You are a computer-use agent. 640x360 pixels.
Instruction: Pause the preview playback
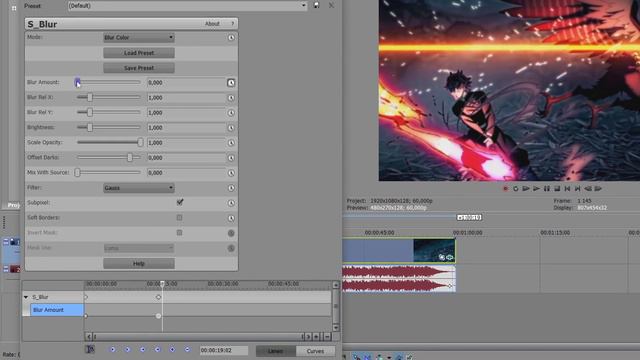(x=547, y=189)
